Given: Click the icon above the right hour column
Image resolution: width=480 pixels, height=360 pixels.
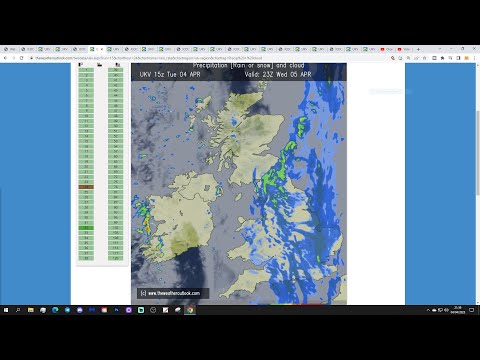Looking at the screenshot, I should pyautogui.click(x=117, y=65).
